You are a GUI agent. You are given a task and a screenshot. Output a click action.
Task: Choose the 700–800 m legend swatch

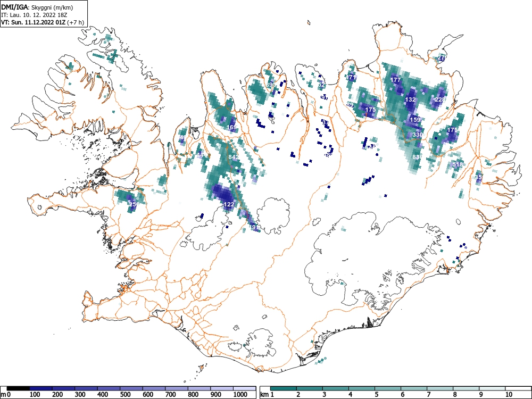(177, 388)
